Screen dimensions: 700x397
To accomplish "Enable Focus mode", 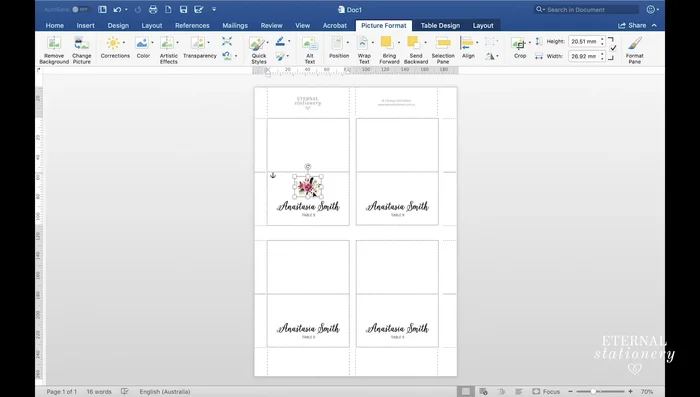I will [x=546, y=392].
